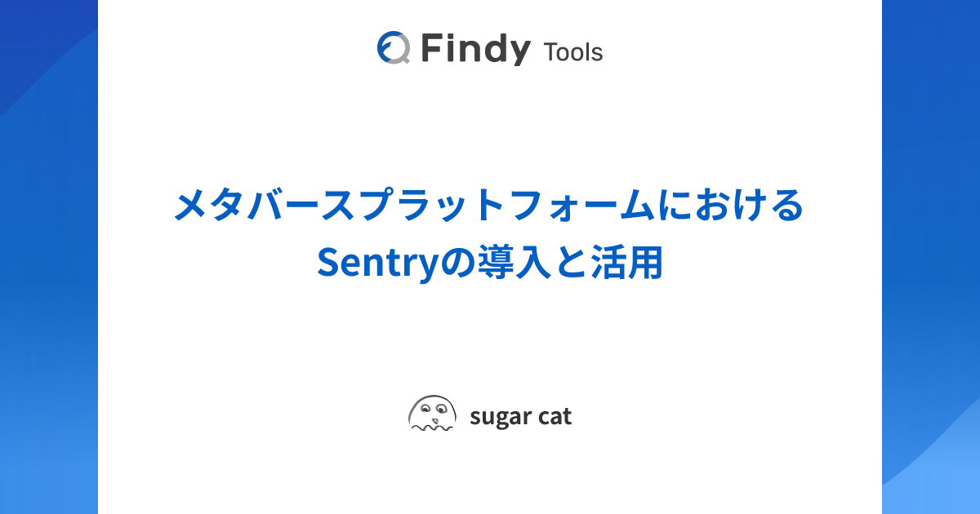
Task: Click the letter F in Findy
Action: 433,49
